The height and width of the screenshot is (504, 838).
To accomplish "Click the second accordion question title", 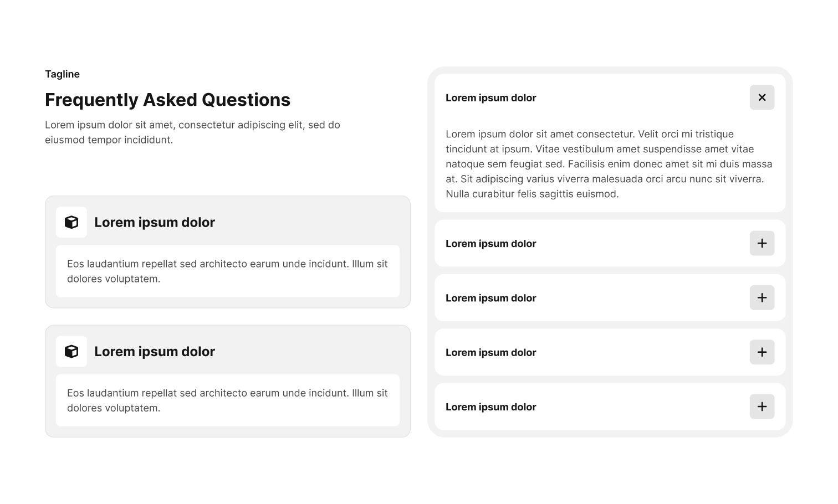I will click(x=490, y=244).
